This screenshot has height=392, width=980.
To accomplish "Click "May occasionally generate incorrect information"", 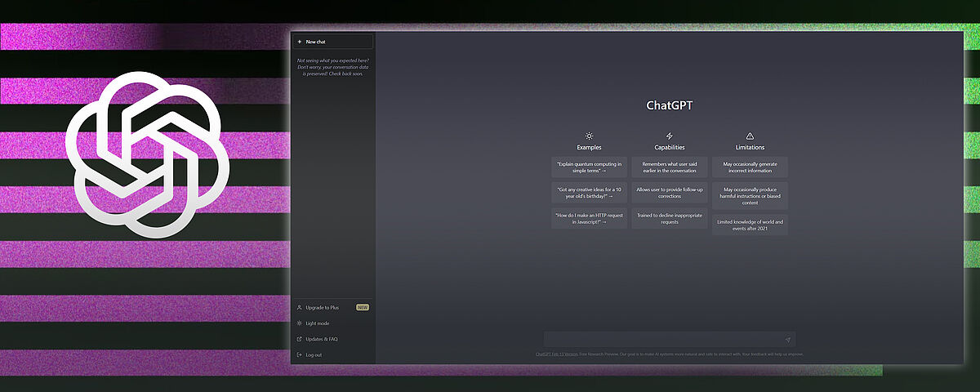I will [750, 167].
